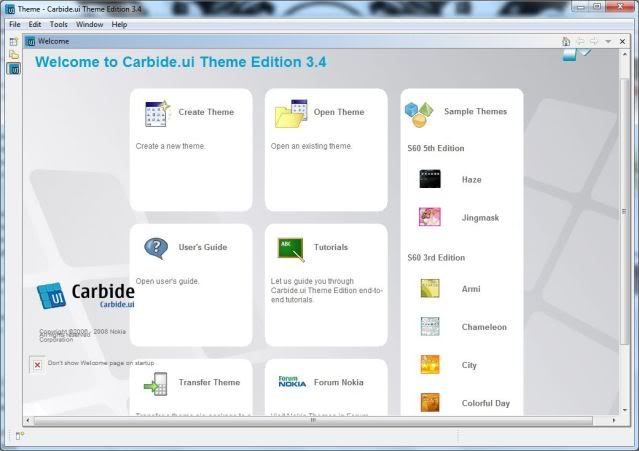The height and width of the screenshot is (451, 639).
Task: Click the back arrow in Welcome toolbar
Action: [x=580, y=41]
